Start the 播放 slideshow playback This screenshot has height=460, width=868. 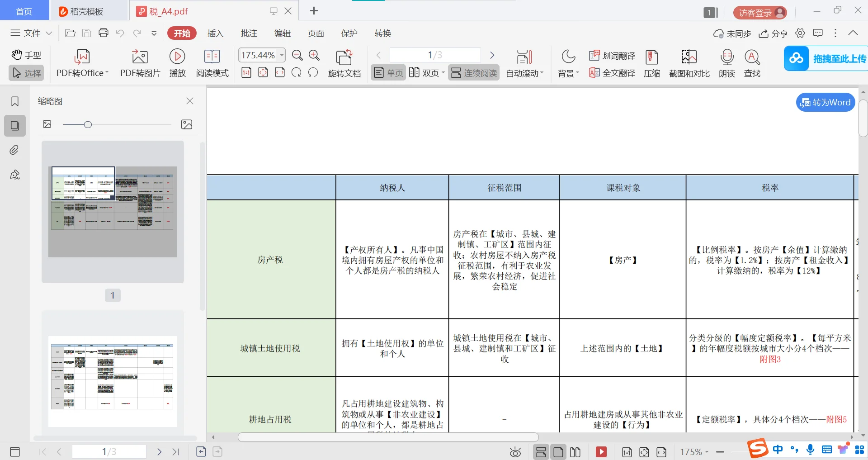coord(177,63)
